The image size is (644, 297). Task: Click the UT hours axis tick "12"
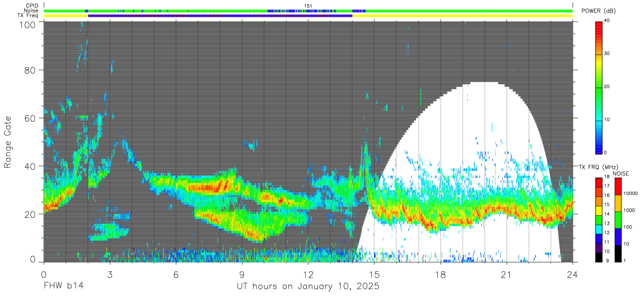[x=308, y=274]
